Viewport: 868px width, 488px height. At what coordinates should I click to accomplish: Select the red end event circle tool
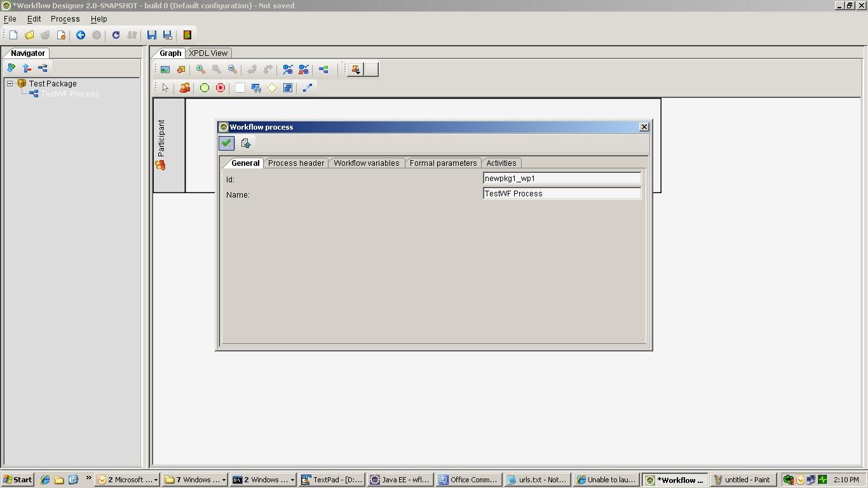[220, 88]
